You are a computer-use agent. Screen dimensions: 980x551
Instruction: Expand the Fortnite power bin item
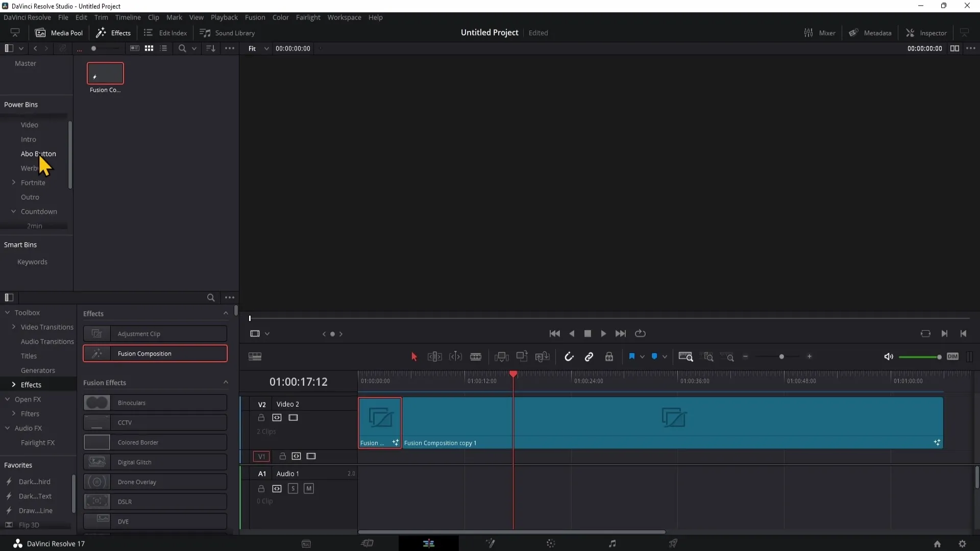(x=13, y=182)
